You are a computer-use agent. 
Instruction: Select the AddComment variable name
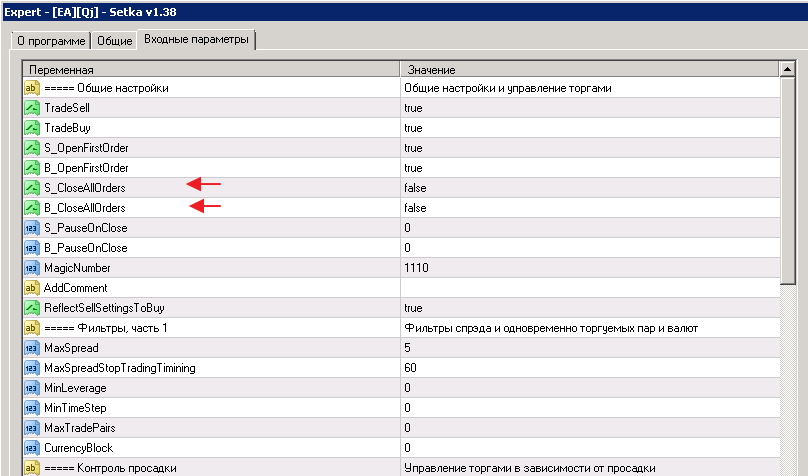(76, 288)
